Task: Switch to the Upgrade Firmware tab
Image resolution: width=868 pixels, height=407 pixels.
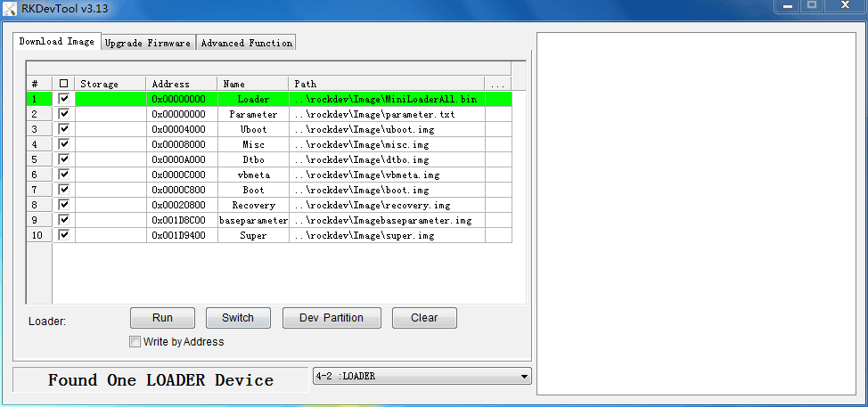Action: 147,43
